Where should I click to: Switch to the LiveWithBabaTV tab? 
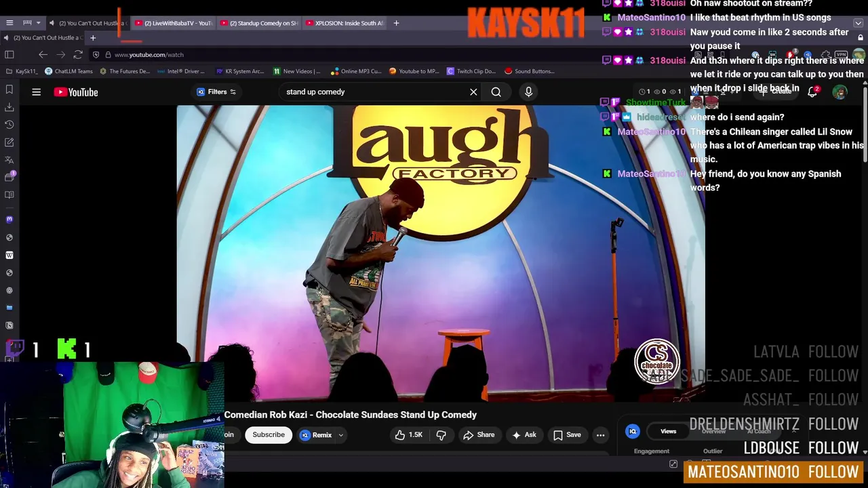pyautogui.click(x=174, y=23)
